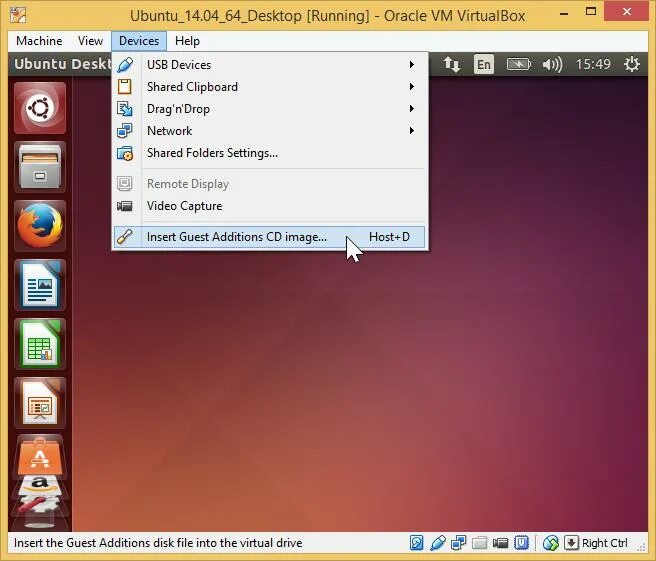Click the Video Capture camera icon in menu

click(x=125, y=206)
